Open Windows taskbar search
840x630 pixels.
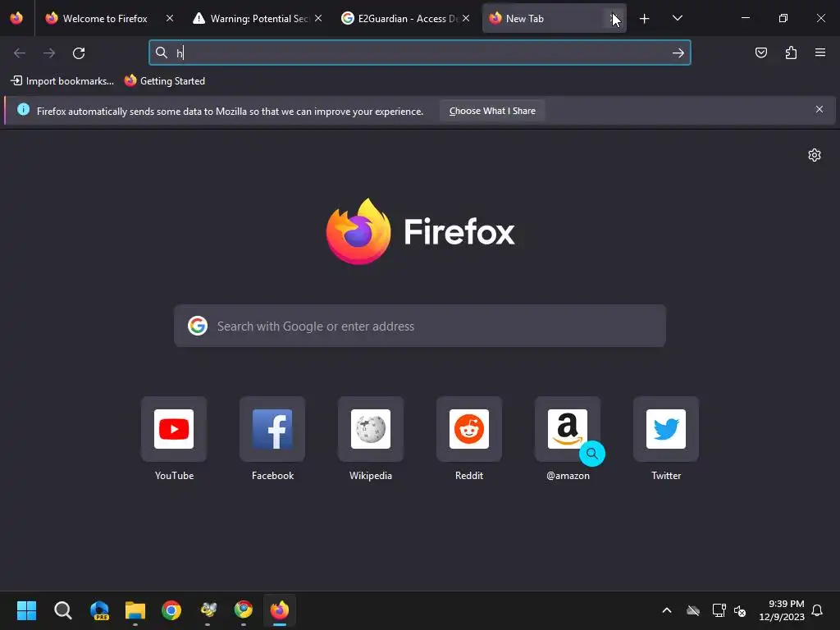(62, 610)
